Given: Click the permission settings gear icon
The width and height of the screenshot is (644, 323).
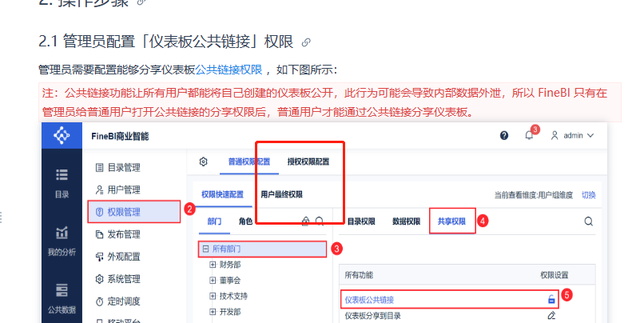Looking at the screenshot, I should [x=203, y=162].
